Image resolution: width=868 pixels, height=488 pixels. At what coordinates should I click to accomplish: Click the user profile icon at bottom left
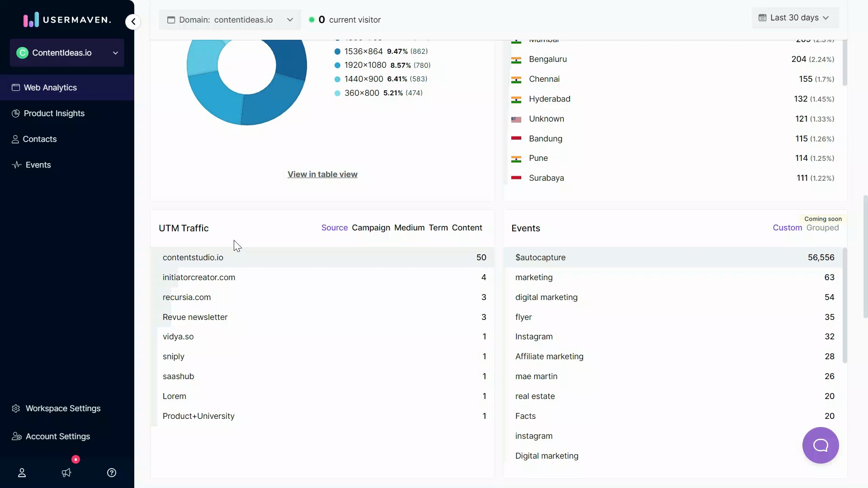[x=22, y=473]
